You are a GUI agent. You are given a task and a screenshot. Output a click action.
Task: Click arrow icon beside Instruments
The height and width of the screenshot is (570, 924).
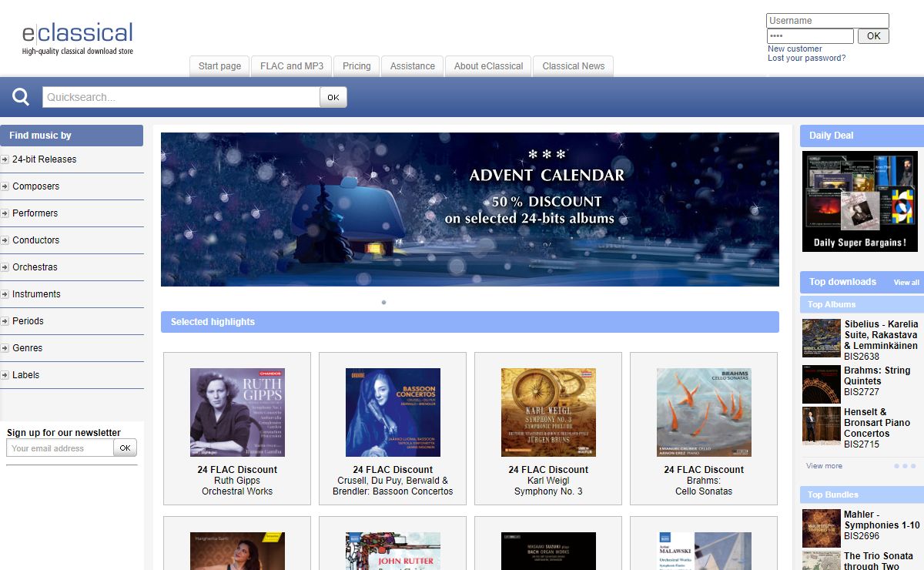point(5,294)
